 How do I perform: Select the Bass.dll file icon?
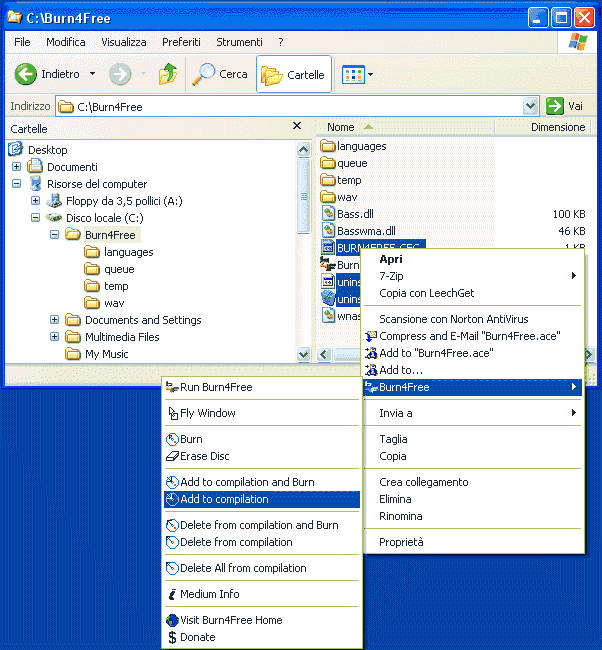(x=328, y=213)
